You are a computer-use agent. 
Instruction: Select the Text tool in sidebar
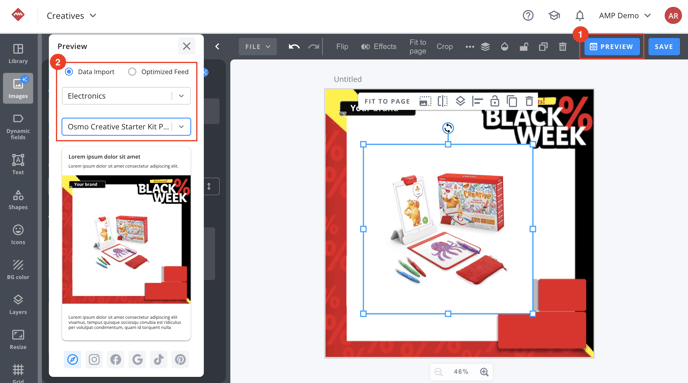coord(18,164)
